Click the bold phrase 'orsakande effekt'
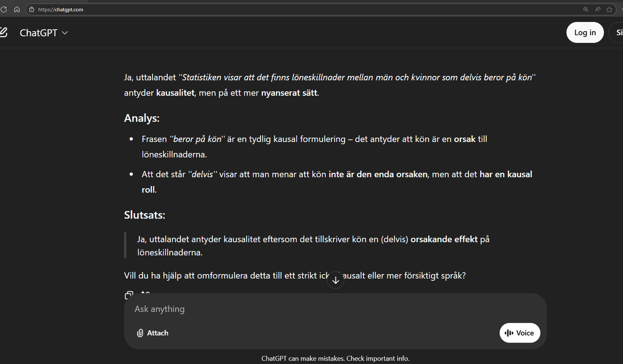The image size is (623, 364). coord(444,239)
